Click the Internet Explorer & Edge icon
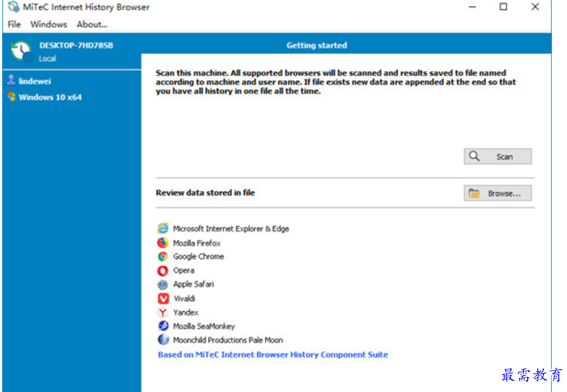 pos(163,228)
